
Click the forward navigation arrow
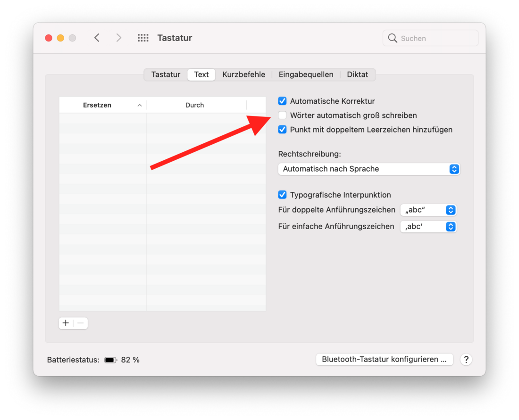tap(118, 38)
